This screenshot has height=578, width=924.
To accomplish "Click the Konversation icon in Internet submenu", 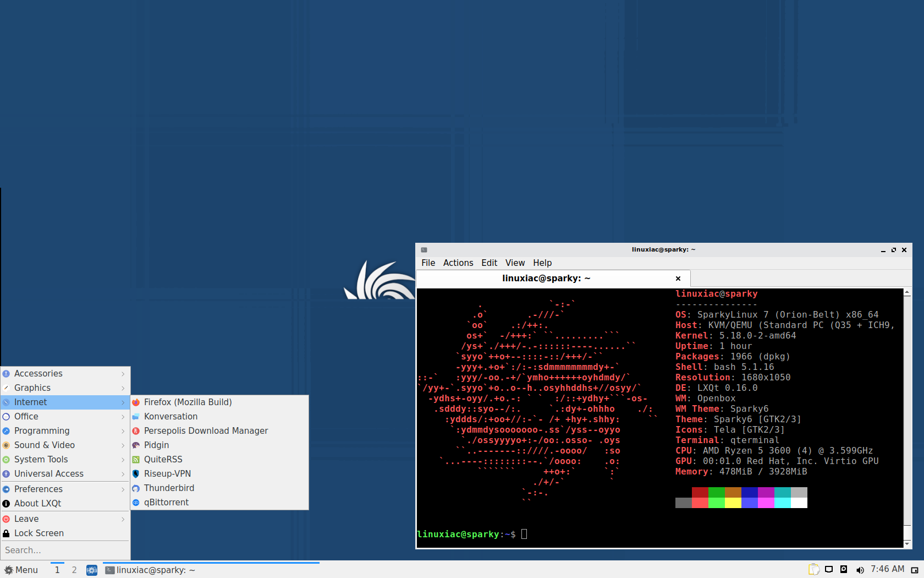I will 136,417.
